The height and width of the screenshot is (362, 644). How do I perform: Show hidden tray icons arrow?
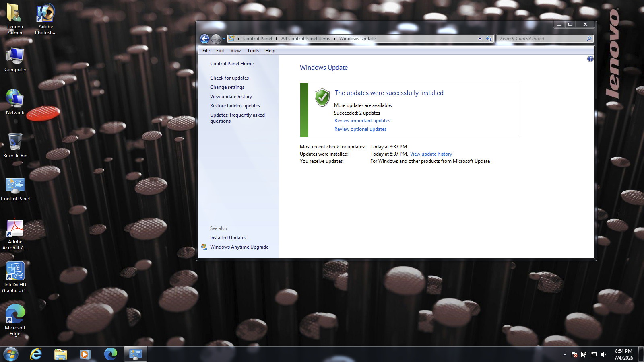coord(564,354)
